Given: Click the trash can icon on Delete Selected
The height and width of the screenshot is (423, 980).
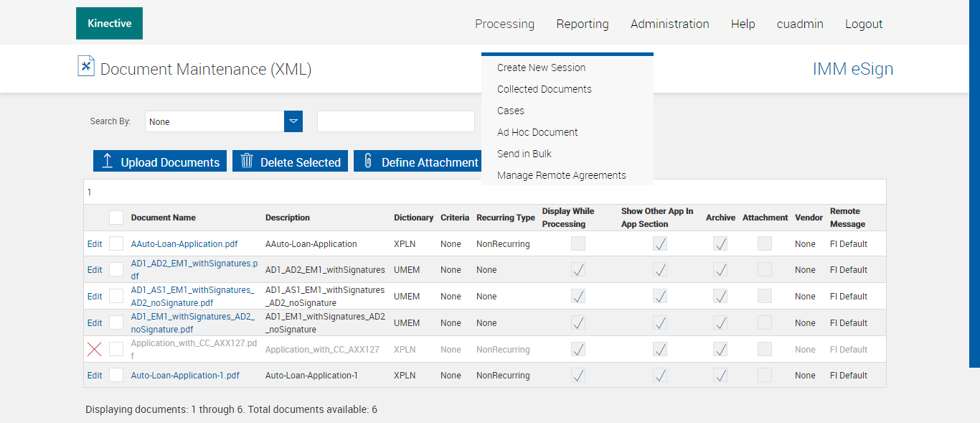Looking at the screenshot, I should pos(247,161).
